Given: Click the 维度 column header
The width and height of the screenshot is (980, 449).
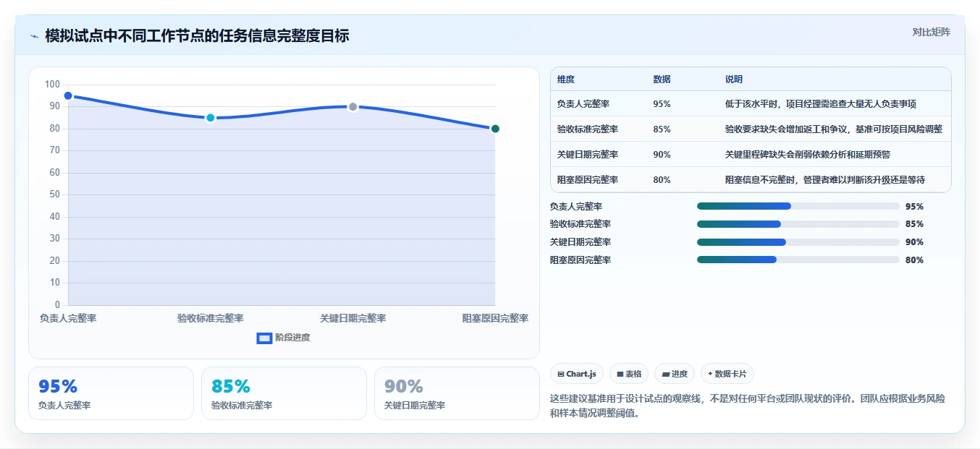Looking at the screenshot, I should (566, 80).
